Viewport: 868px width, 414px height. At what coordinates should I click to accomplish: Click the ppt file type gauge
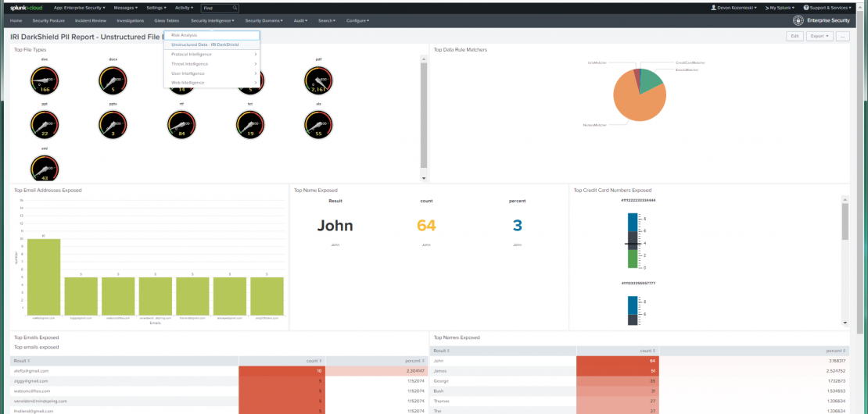click(x=45, y=125)
